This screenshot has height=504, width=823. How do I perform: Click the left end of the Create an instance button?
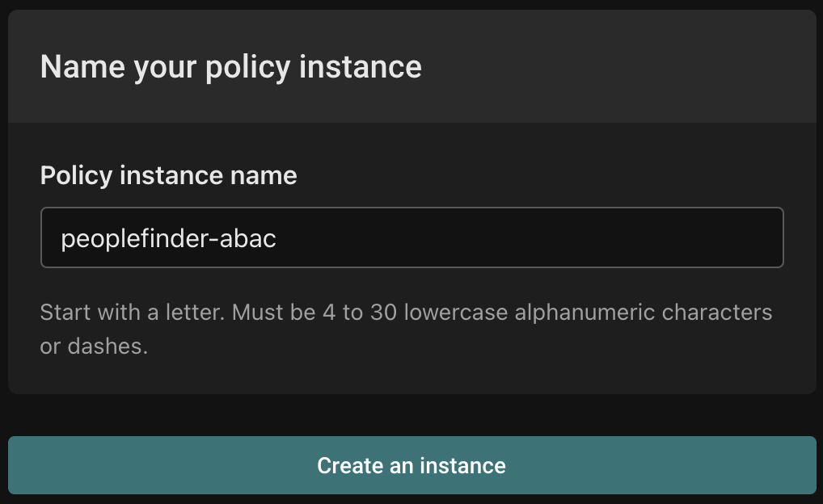click(40, 465)
